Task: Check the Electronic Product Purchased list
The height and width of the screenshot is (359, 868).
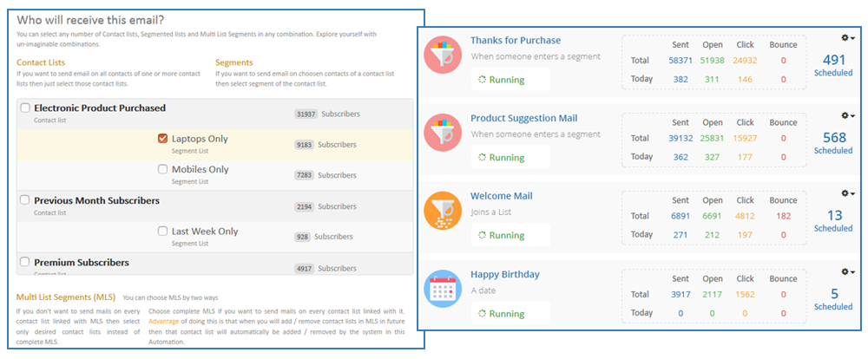Action: click(25, 108)
